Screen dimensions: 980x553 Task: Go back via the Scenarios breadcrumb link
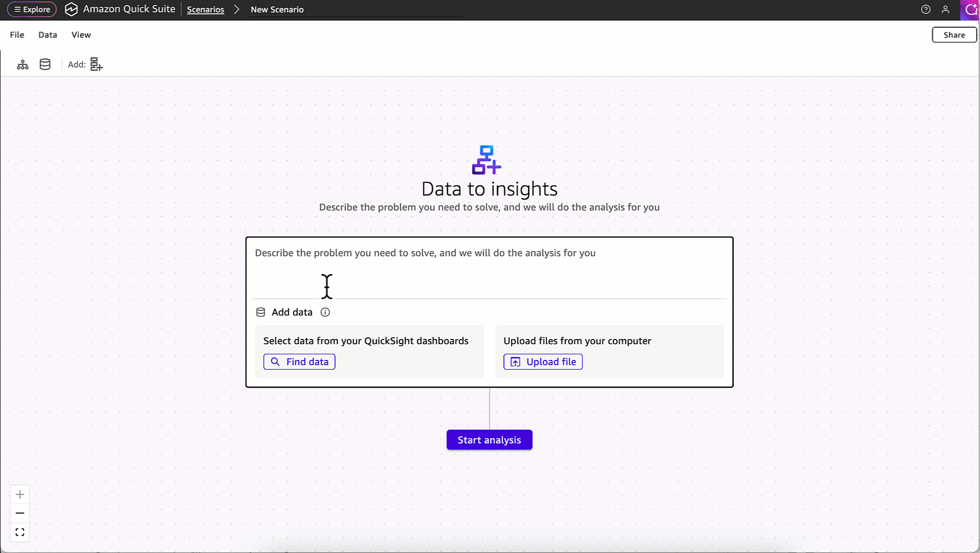(205, 9)
